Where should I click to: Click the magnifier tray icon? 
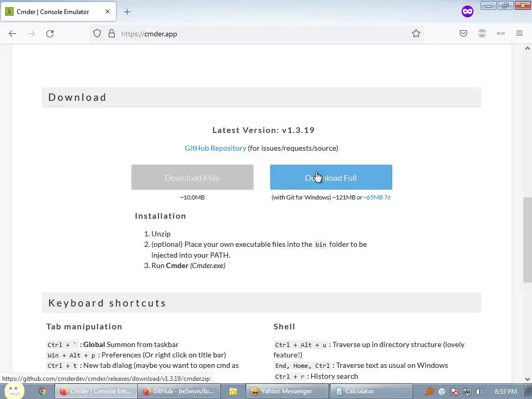430,392
